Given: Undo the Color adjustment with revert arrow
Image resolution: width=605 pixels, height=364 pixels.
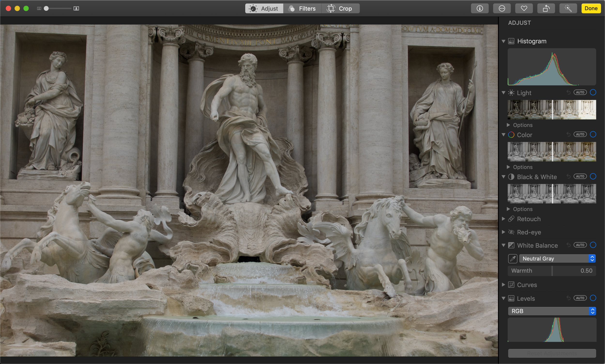Looking at the screenshot, I should (x=568, y=134).
